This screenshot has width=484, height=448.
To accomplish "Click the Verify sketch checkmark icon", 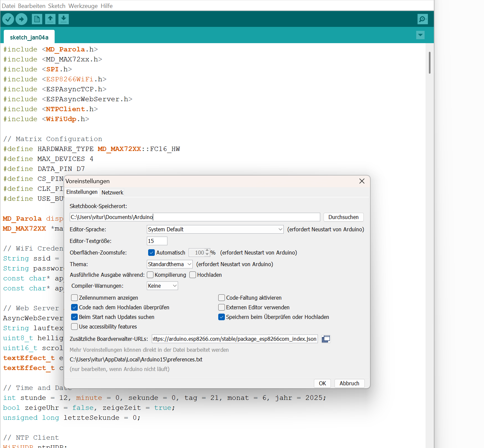I will tap(8, 19).
